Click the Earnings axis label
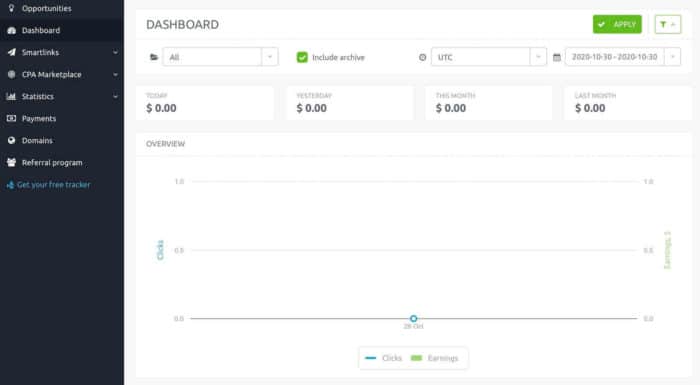This screenshot has width=700, height=385. (x=667, y=250)
